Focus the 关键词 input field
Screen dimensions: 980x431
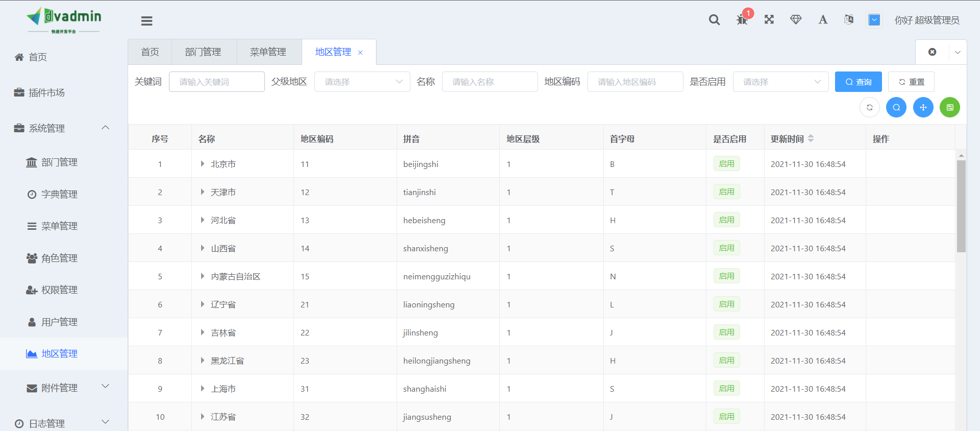(x=216, y=82)
